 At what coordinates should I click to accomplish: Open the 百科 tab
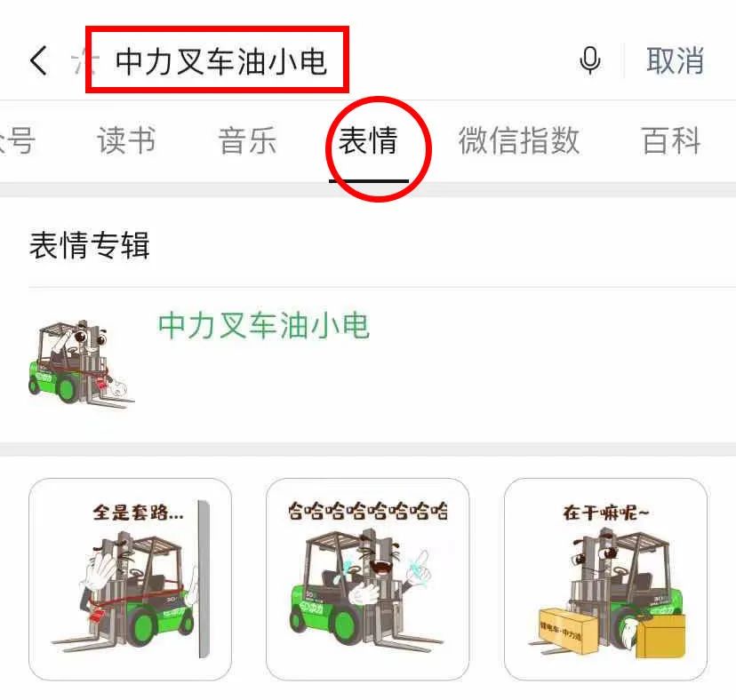click(x=671, y=139)
